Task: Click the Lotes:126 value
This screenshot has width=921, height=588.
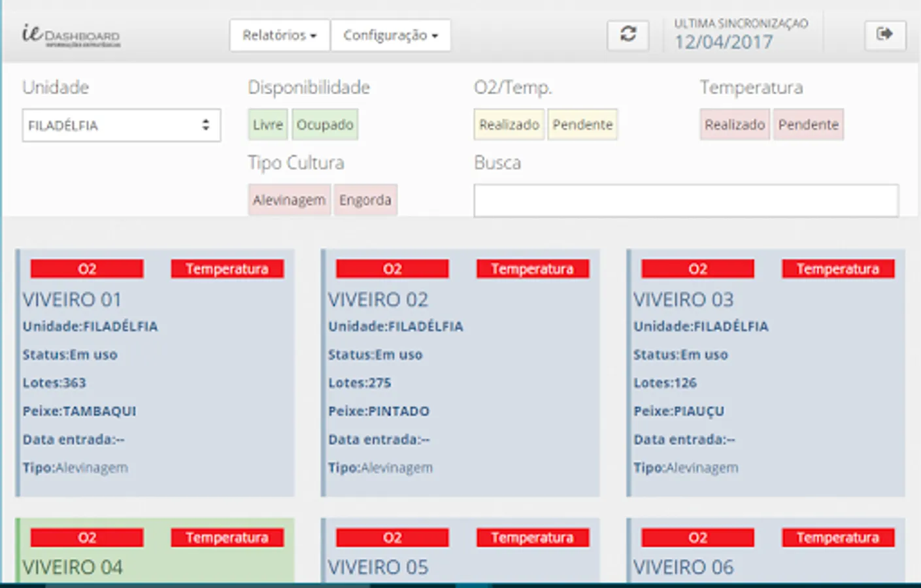Action: coord(665,384)
